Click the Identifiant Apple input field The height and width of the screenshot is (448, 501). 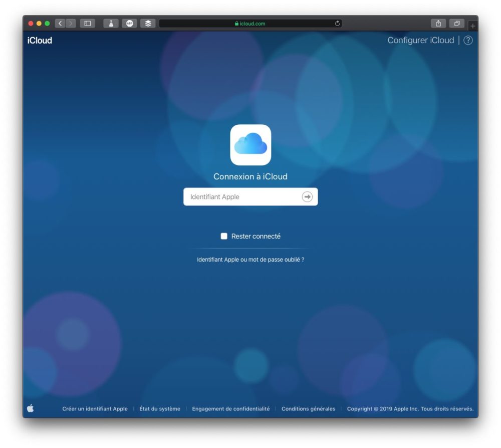[235, 196]
